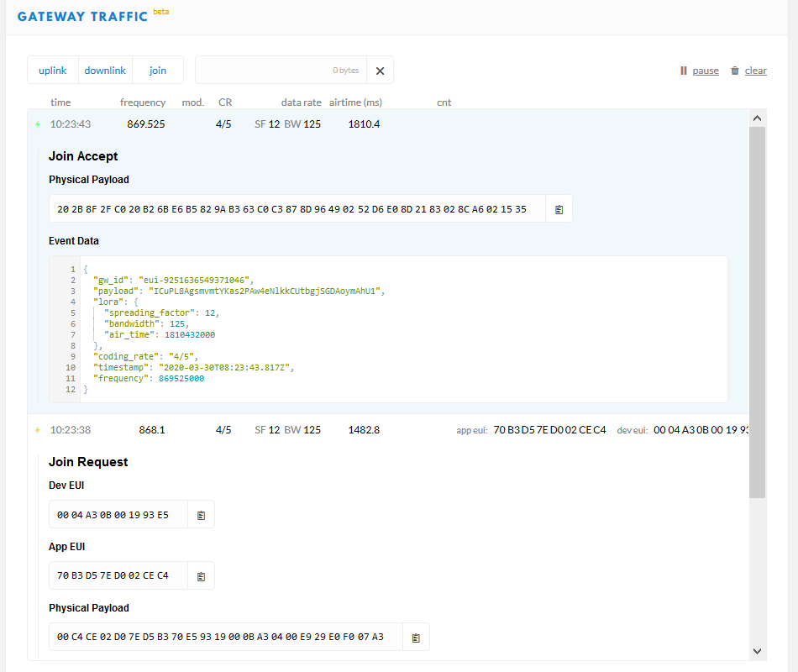Copy the Join Request physical payload
The height and width of the screenshot is (672, 798).
(x=416, y=638)
